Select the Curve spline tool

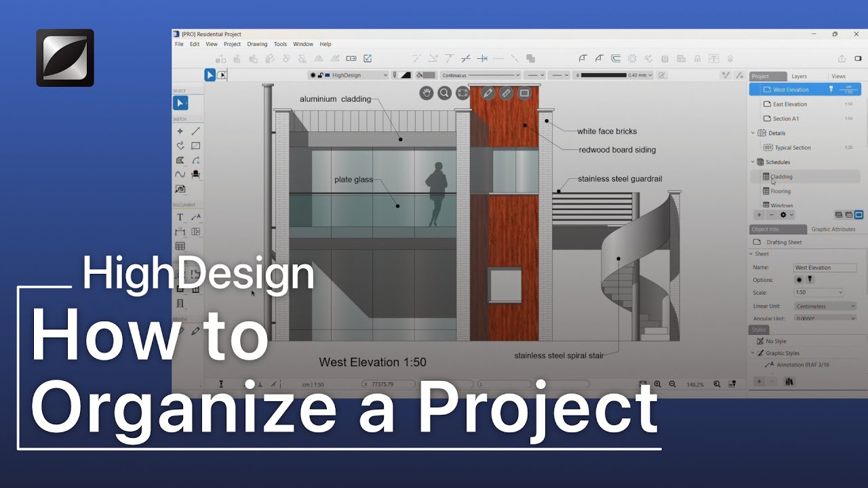(180, 174)
